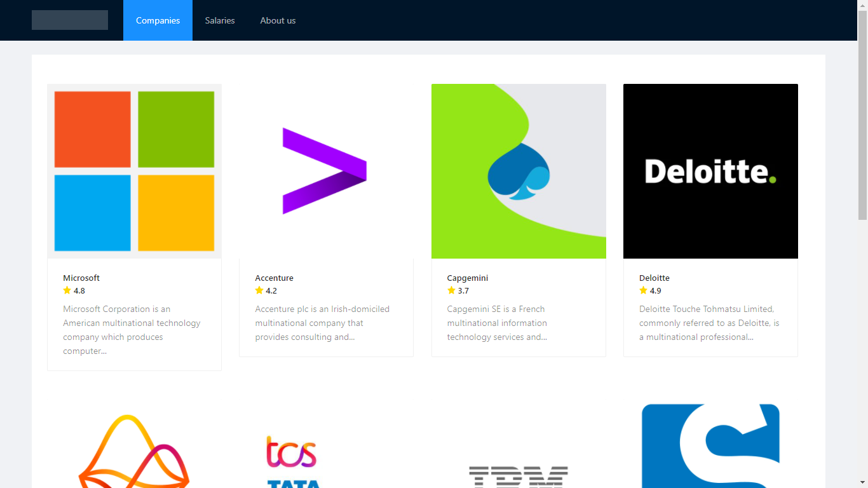868x488 pixels.
Task: Open the Companies tab
Action: click(158, 20)
